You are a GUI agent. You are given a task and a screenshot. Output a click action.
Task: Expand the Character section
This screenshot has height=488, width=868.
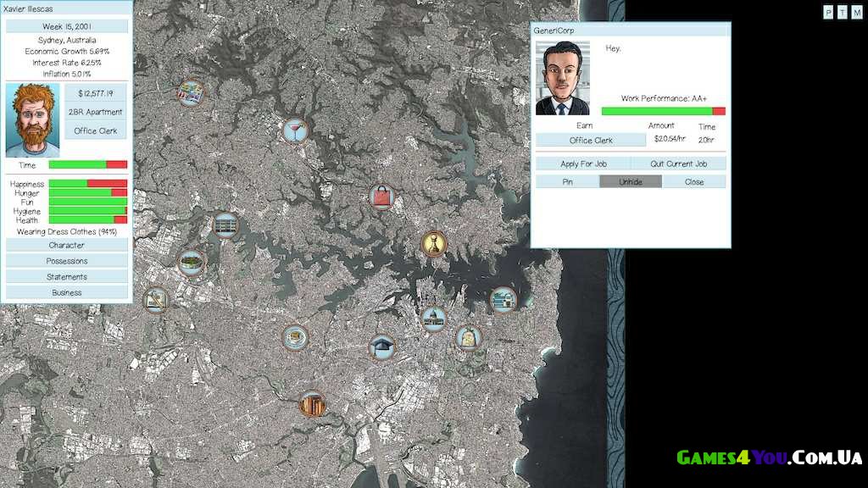point(66,245)
